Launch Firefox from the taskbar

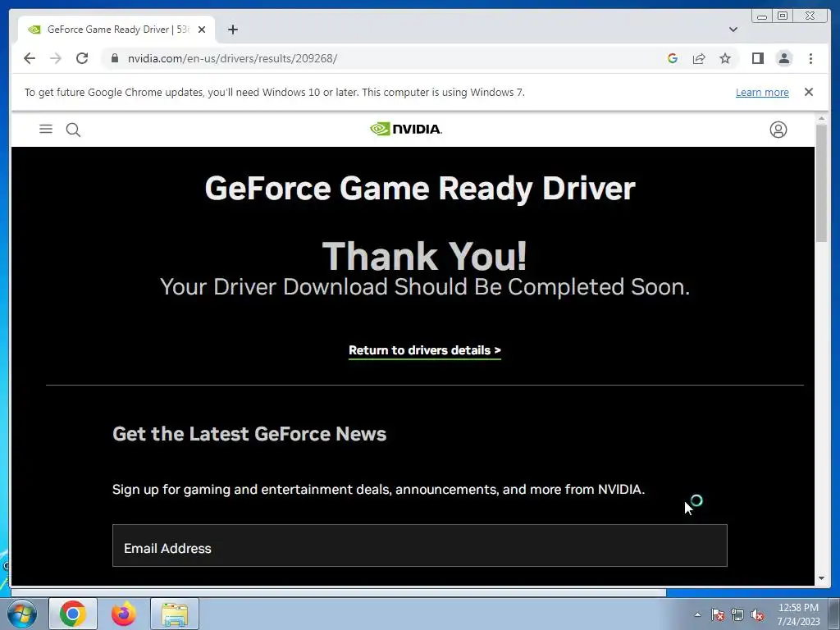pos(123,614)
